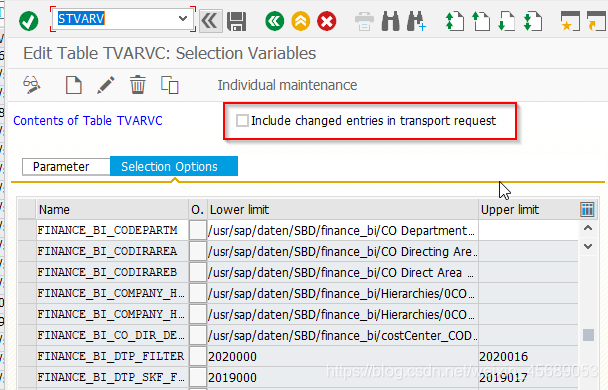Click the FINANCE_BI_CO_DIR_DE name cell
The width and height of the screenshot is (608, 390).
112,335
